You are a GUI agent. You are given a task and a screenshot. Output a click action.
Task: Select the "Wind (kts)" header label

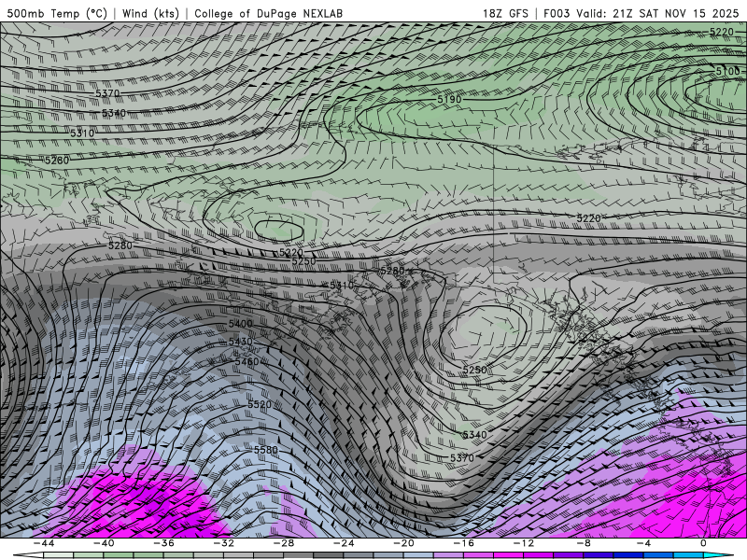point(150,13)
